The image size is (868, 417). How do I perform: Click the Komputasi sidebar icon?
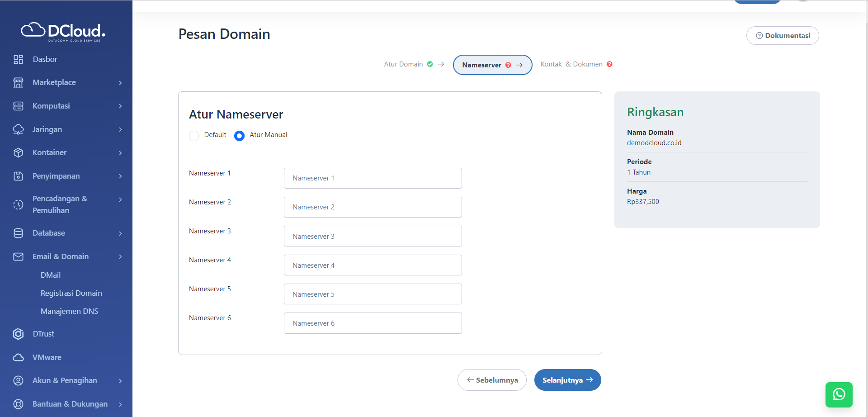pos(18,105)
